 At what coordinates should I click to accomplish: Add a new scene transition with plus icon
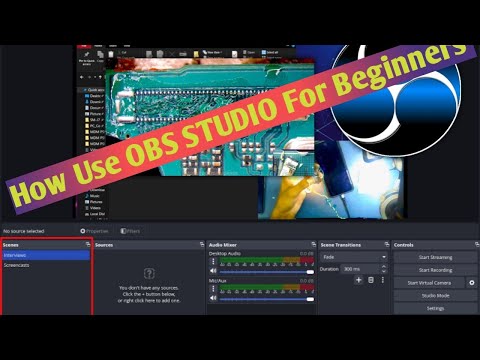click(x=359, y=280)
